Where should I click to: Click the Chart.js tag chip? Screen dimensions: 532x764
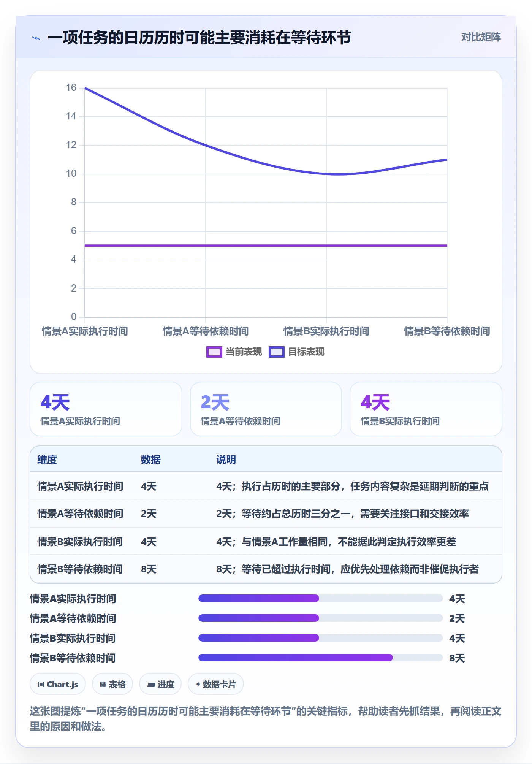click(58, 684)
